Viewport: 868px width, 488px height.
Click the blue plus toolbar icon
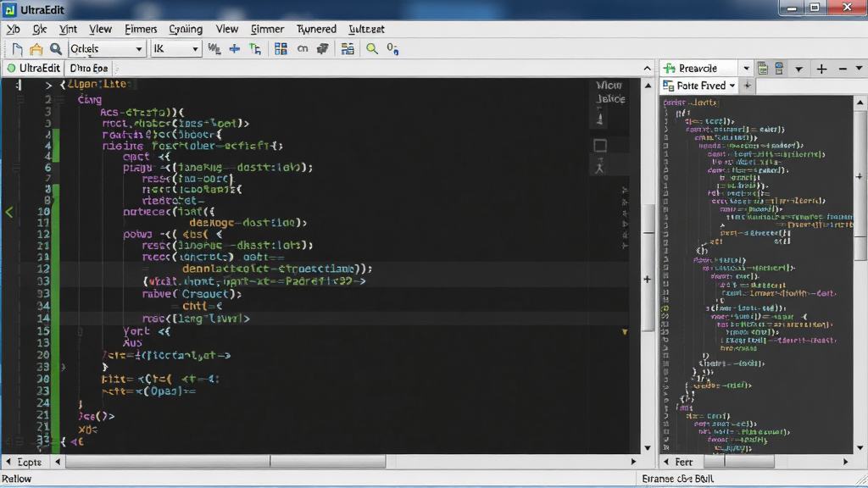235,49
